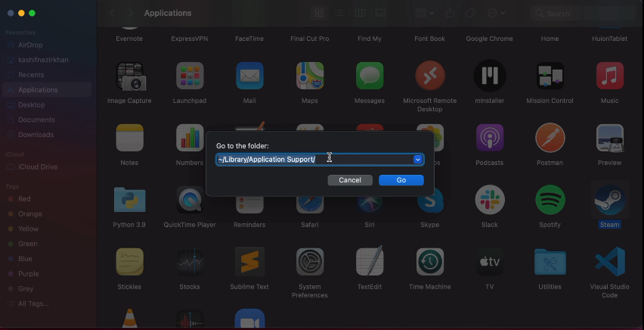
Task: Select Applications in the sidebar
Action: 47,90
